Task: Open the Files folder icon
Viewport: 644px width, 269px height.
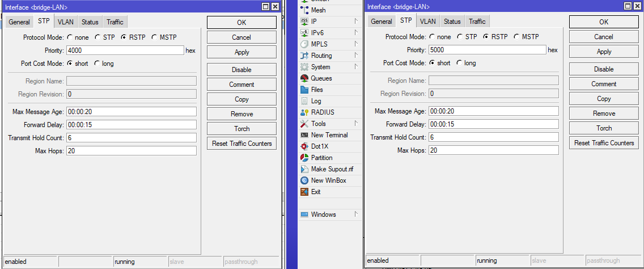Action: [304, 90]
